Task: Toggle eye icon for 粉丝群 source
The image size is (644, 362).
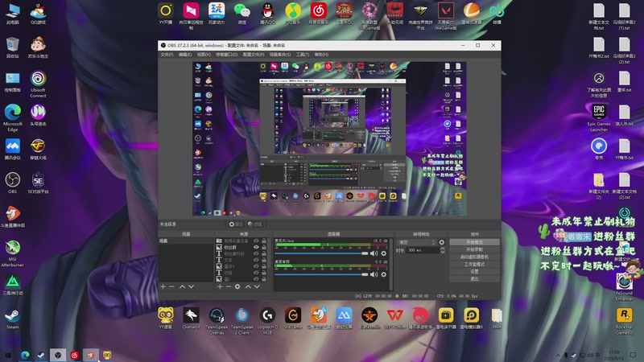Action: tap(256, 247)
